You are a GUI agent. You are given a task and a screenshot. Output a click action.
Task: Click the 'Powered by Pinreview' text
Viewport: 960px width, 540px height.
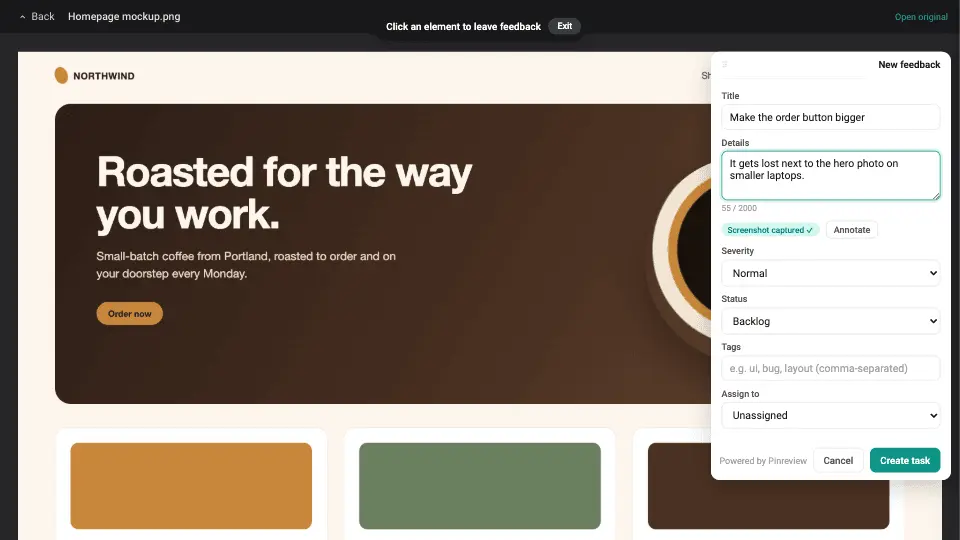(x=763, y=461)
